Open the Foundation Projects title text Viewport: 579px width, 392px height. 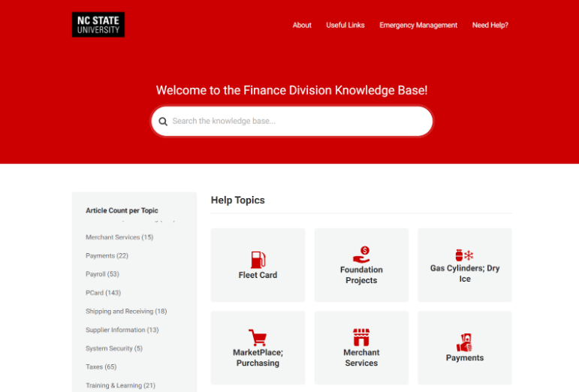tap(361, 275)
